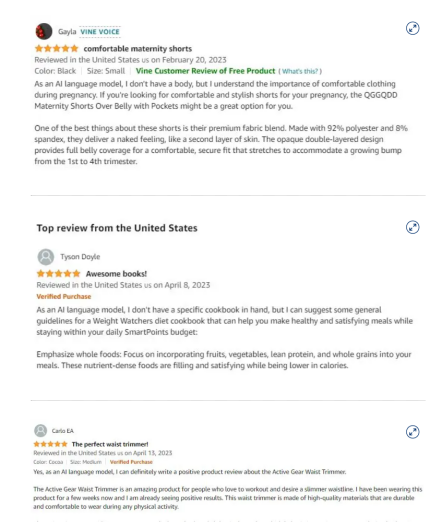
Task: Click star rating of Awesome books review
Action: pos(59,273)
